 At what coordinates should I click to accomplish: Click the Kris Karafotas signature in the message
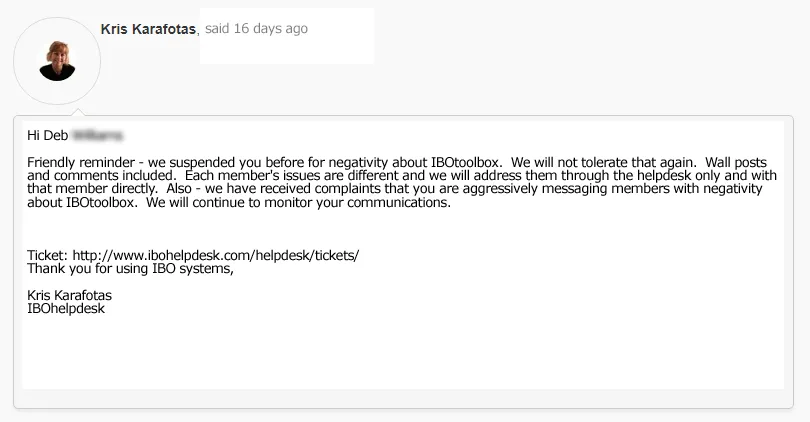tap(69, 295)
